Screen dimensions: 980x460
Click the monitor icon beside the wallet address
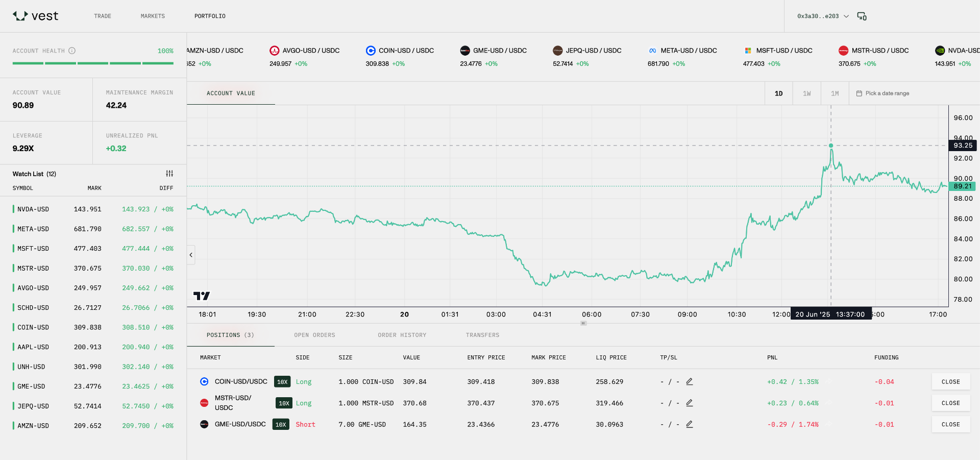(862, 16)
